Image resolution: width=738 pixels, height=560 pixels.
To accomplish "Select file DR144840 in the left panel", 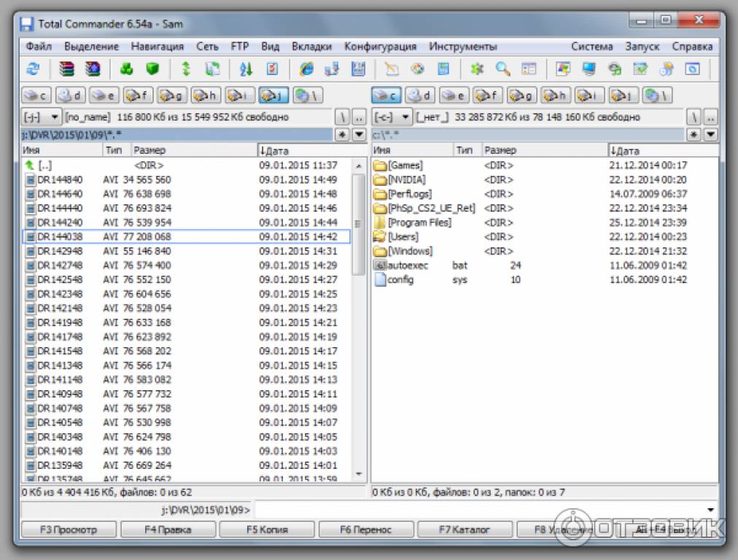I will coord(187,179).
